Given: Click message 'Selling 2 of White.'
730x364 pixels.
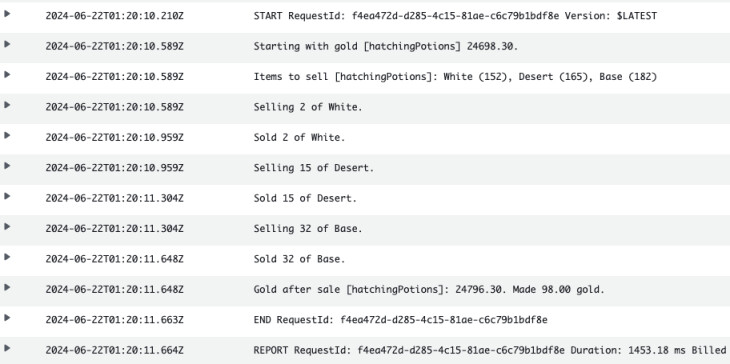Looking at the screenshot, I should tap(308, 108).
